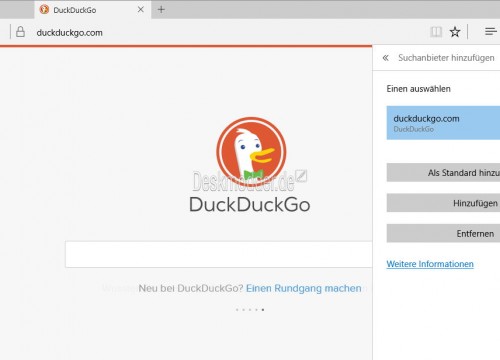Select duckduckgo.com search provider entry
This screenshot has height=360, width=500.
click(x=443, y=123)
